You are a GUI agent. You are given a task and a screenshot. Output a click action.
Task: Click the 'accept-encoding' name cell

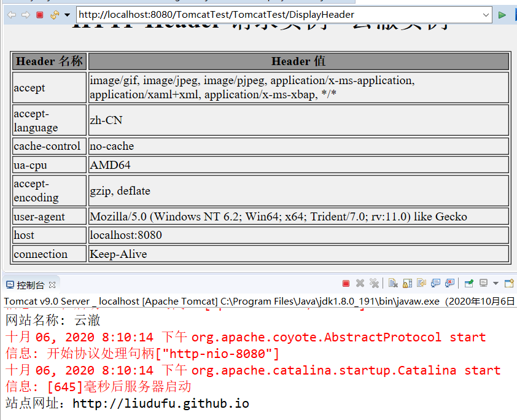(50, 191)
